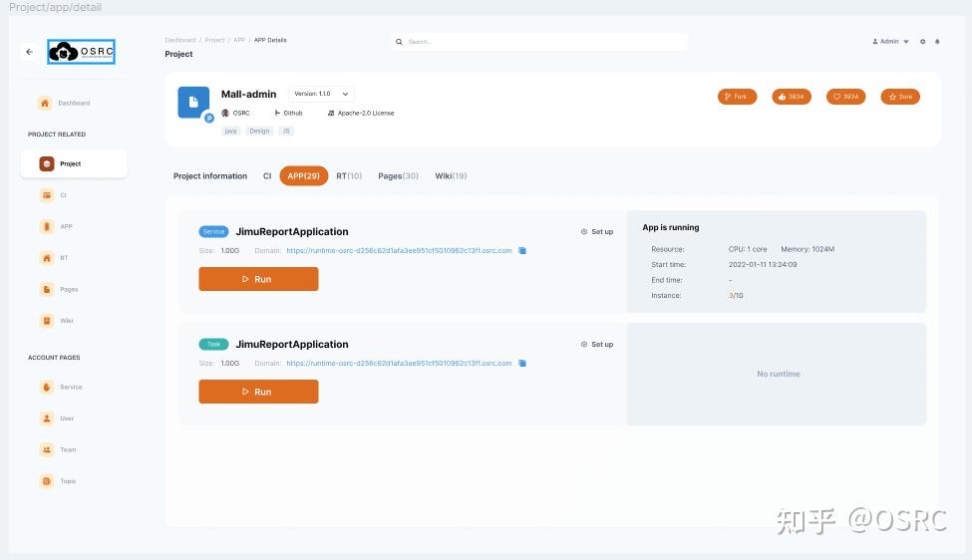Viewport: 972px width, 560px height.
Task: Copy domain URL of Task JimuReportApplication
Action: click(x=522, y=364)
